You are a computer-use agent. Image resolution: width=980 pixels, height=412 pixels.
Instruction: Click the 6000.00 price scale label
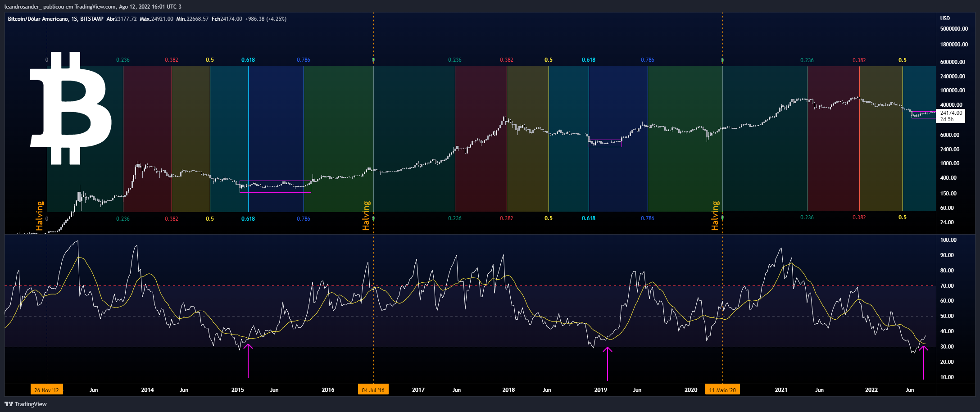[x=950, y=135]
